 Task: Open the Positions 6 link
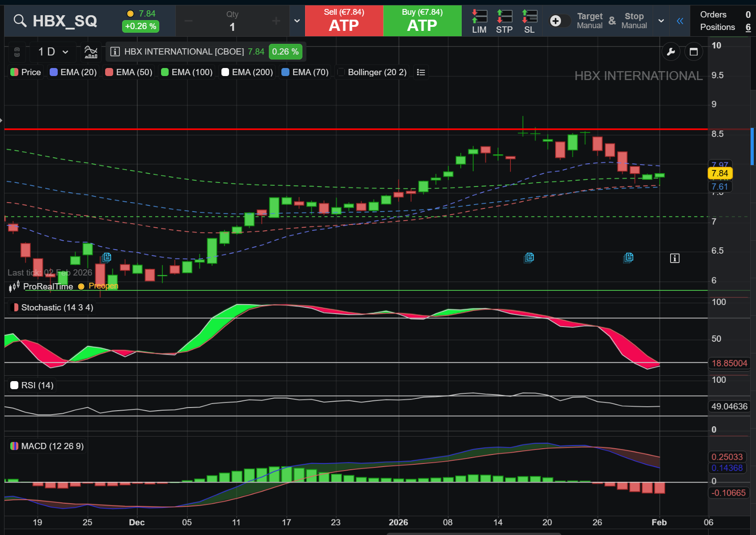point(725,27)
